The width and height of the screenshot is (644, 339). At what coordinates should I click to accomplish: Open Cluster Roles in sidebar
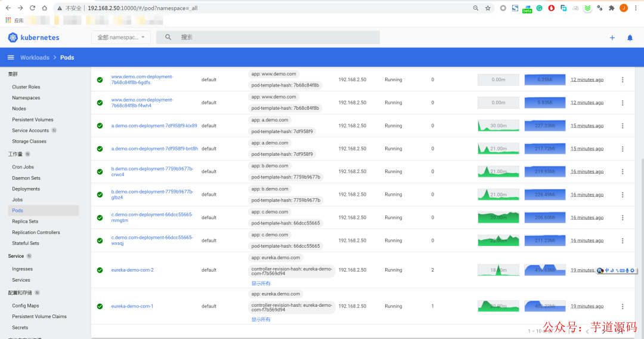point(26,87)
